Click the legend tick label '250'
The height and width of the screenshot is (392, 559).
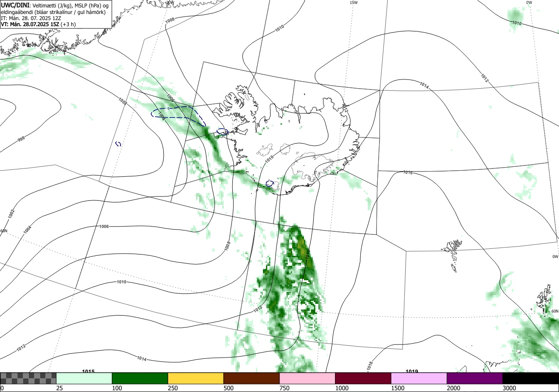coord(173,388)
